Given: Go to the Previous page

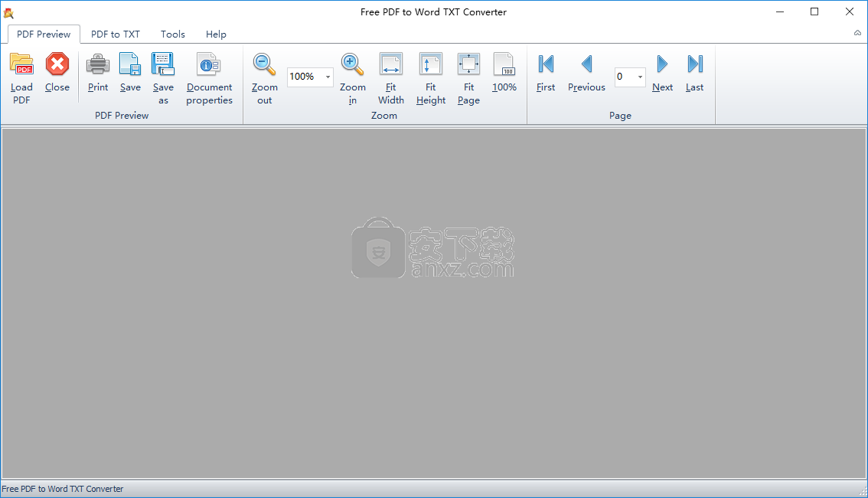Looking at the screenshot, I should point(587,72).
